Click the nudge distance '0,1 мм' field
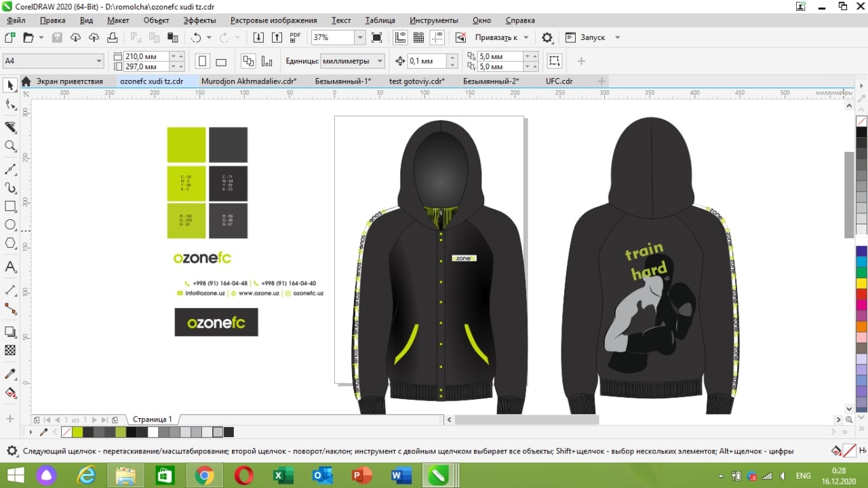 pyautogui.click(x=427, y=61)
